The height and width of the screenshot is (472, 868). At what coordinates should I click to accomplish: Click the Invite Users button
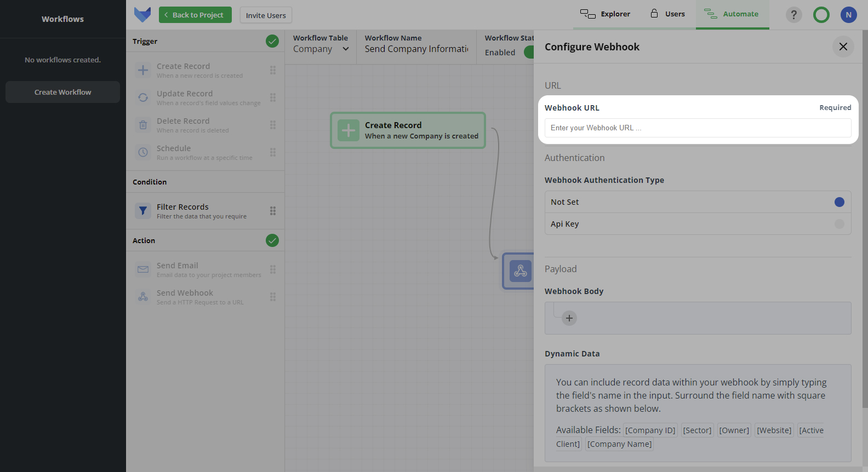pos(266,15)
